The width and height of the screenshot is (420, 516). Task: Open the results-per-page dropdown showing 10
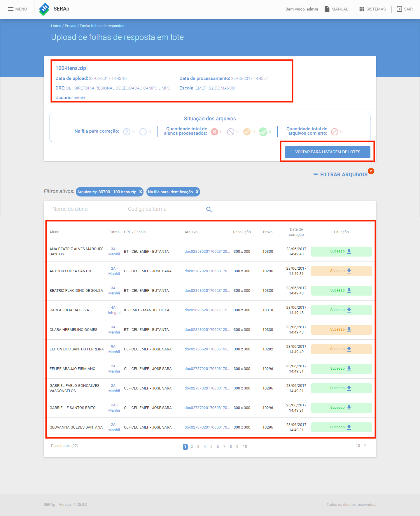[x=361, y=446]
